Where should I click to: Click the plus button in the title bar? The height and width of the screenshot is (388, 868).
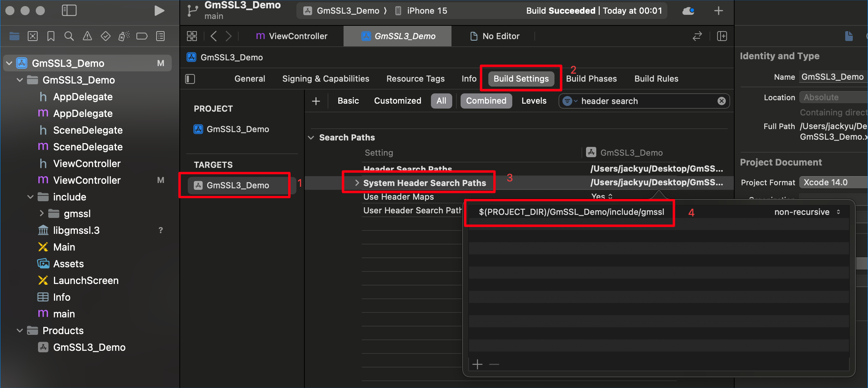pyautogui.click(x=718, y=11)
